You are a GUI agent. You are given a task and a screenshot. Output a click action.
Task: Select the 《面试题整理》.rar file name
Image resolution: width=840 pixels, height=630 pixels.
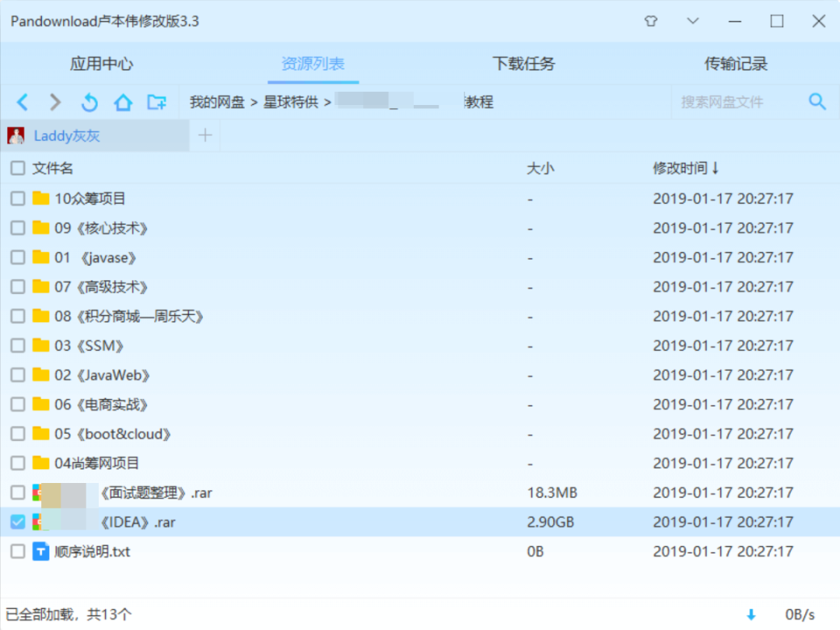(156, 492)
